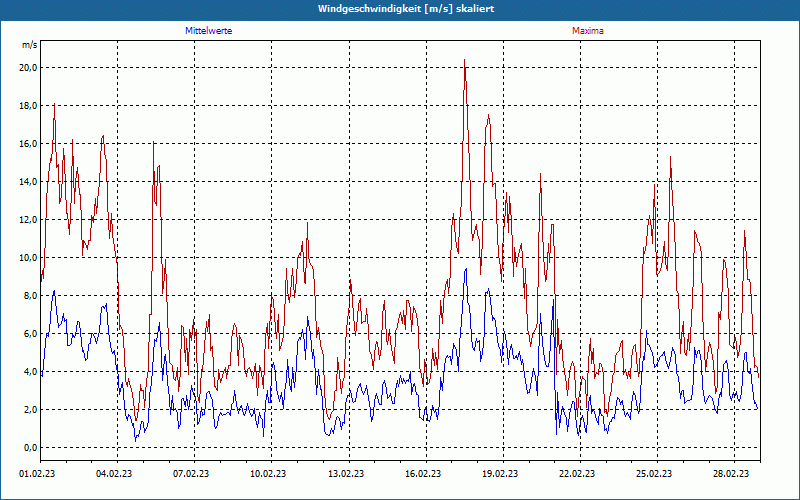The width and height of the screenshot is (800, 500).
Task: Click the 'm/s' unit label
Action: [30, 45]
